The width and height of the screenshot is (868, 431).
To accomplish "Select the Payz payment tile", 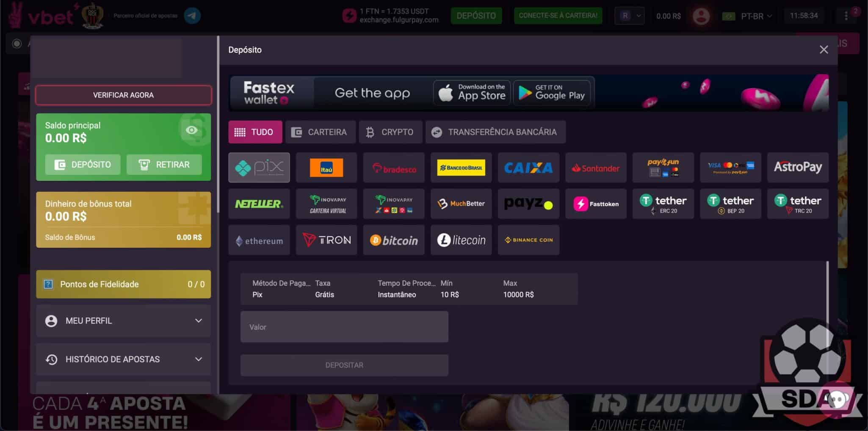I will [528, 204].
